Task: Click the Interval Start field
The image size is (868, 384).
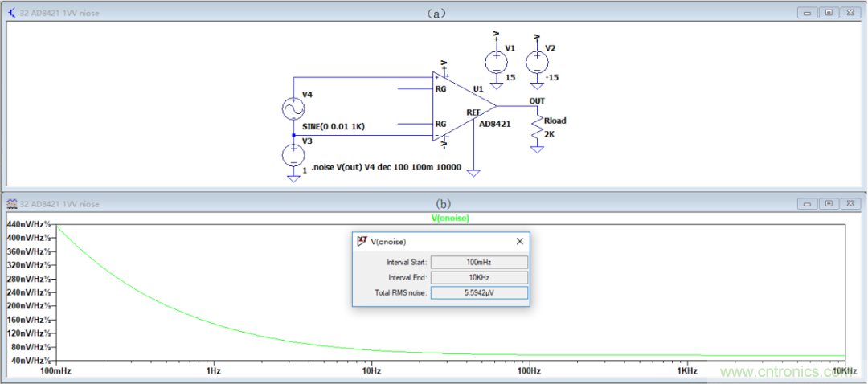Action: click(x=479, y=262)
